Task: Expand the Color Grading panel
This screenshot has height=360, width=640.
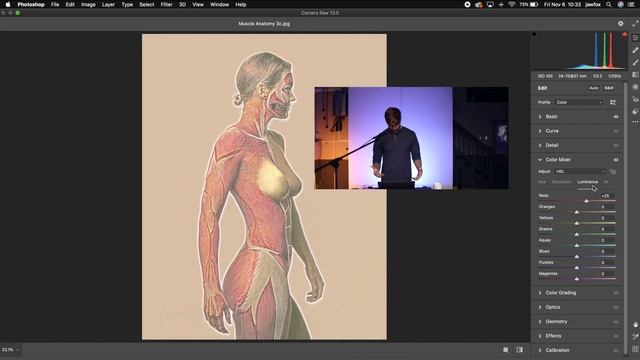Action: coord(540,293)
